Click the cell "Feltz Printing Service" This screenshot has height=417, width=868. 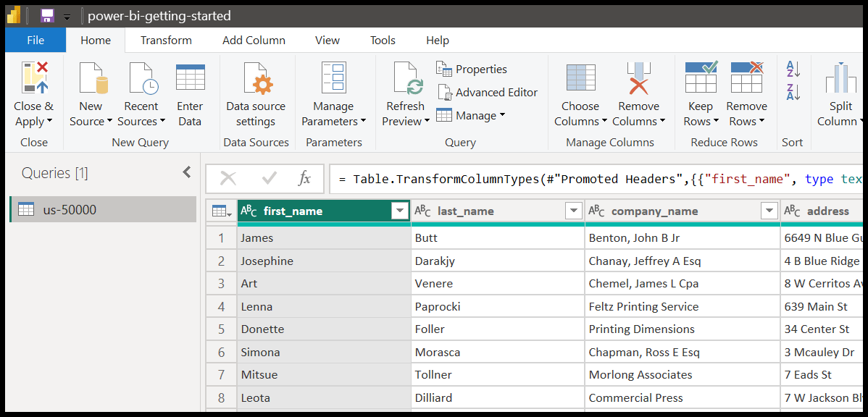coord(683,306)
